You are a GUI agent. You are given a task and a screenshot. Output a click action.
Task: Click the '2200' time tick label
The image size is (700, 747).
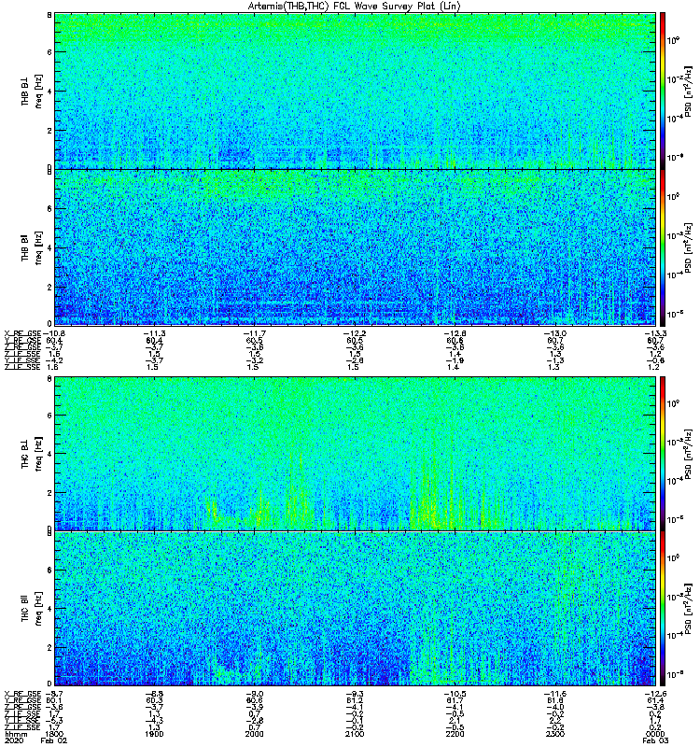coord(455,734)
